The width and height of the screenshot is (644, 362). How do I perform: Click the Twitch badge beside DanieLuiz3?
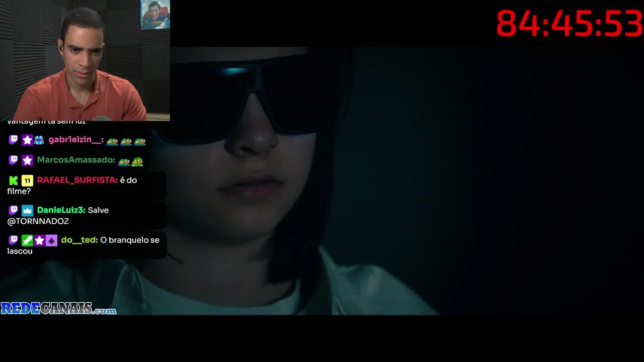(x=14, y=210)
